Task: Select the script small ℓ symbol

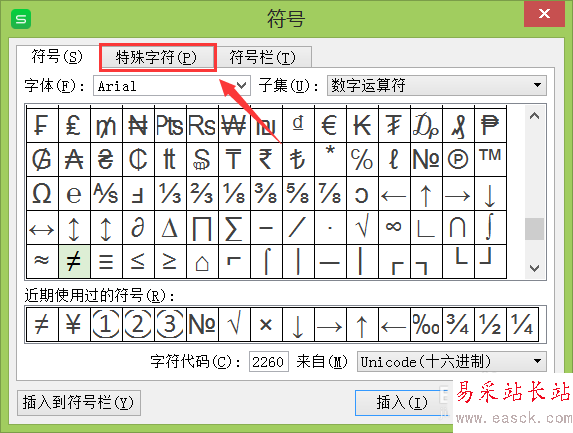Action: click(394, 160)
